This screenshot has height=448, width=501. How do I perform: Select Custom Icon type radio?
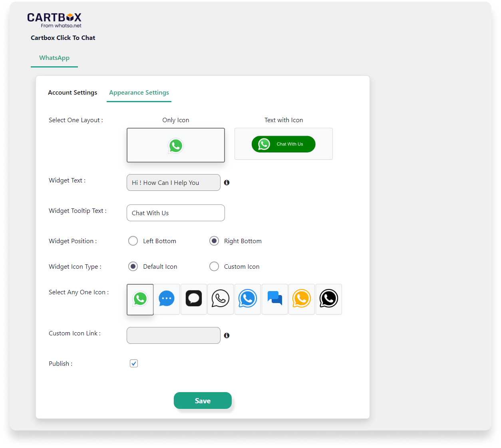coord(214,266)
